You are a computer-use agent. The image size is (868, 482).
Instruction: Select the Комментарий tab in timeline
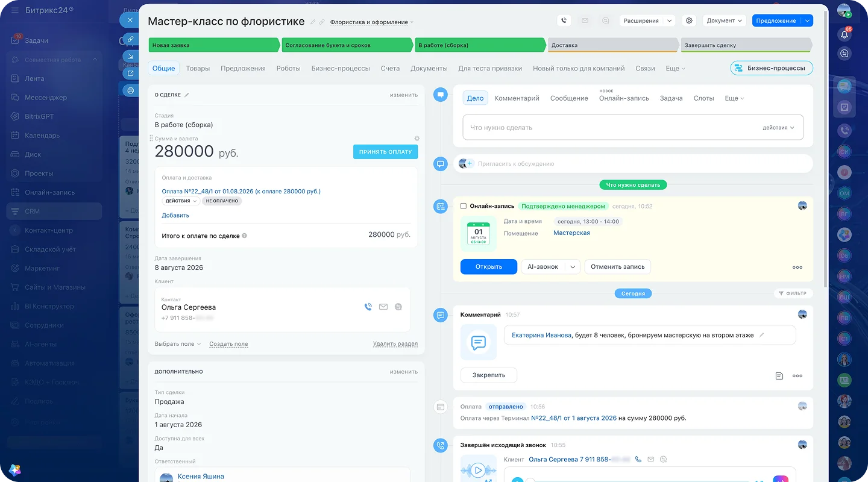click(517, 98)
